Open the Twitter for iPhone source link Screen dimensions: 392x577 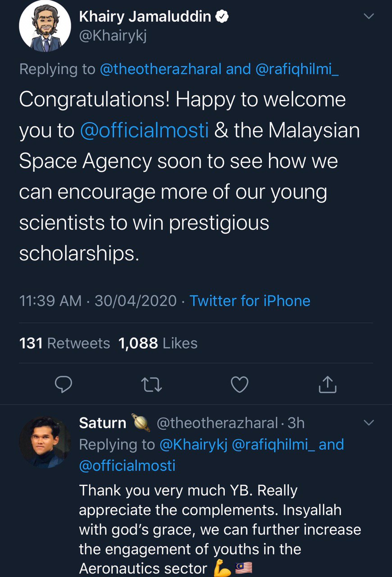coord(250,301)
